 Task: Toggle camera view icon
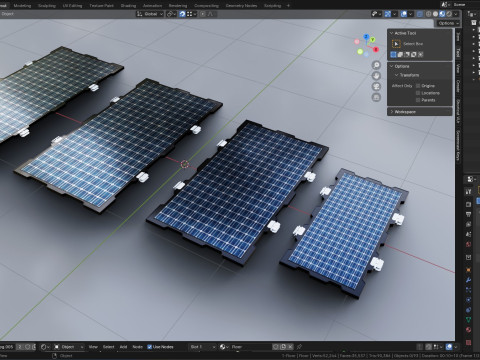coord(376,87)
